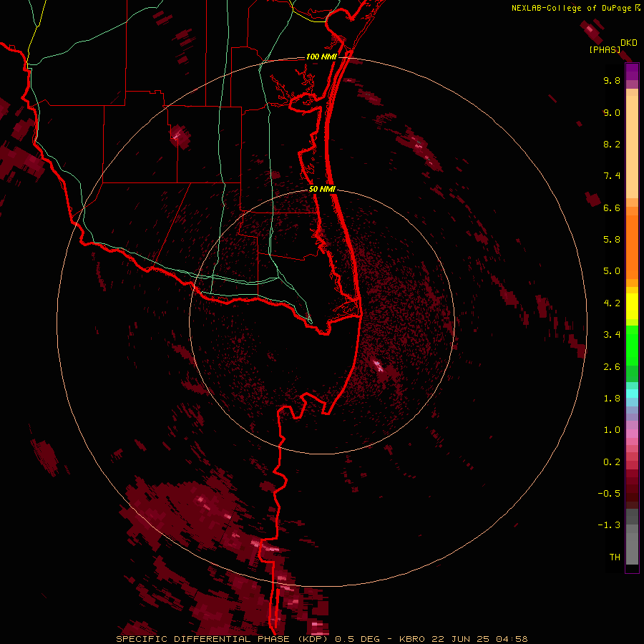Click the 04:58 timestamp in caption
Screen dimensions: 644x644
coord(512,639)
